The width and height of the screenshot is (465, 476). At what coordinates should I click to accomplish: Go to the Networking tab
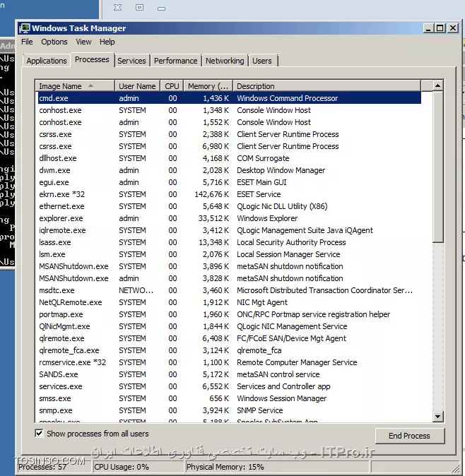tap(225, 61)
